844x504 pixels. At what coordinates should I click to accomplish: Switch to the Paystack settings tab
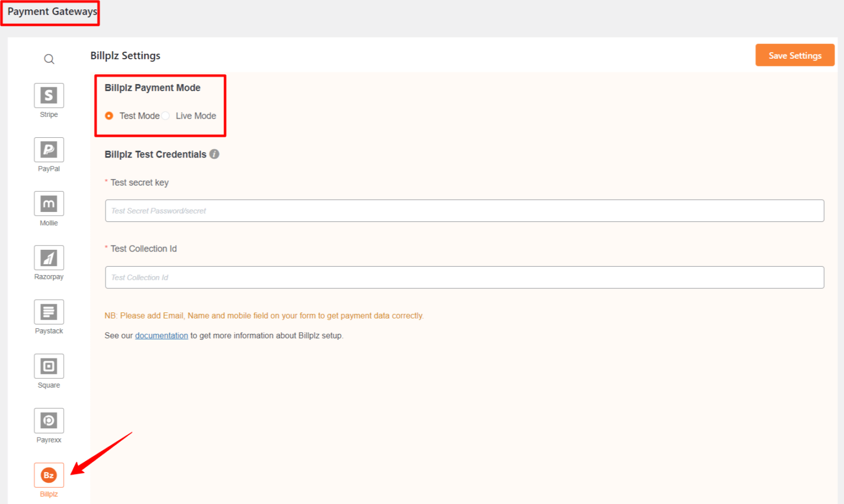click(x=48, y=311)
